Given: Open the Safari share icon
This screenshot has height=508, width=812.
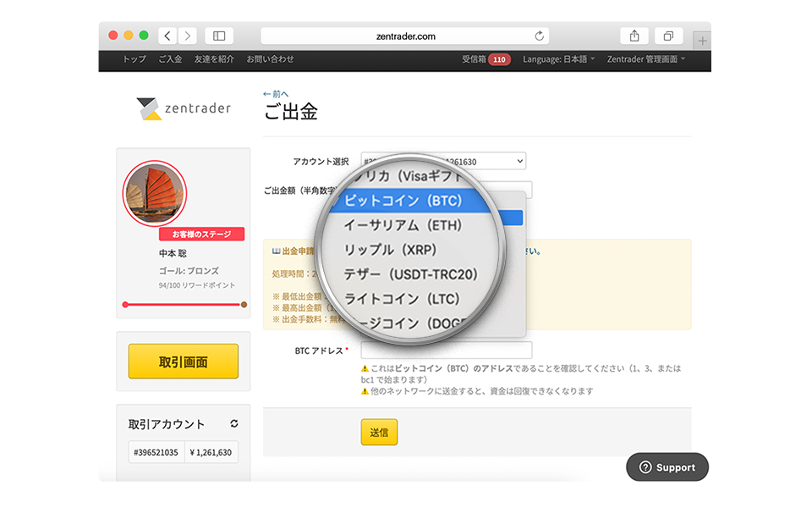Looking at the screenshot, I should pos(634,36).
